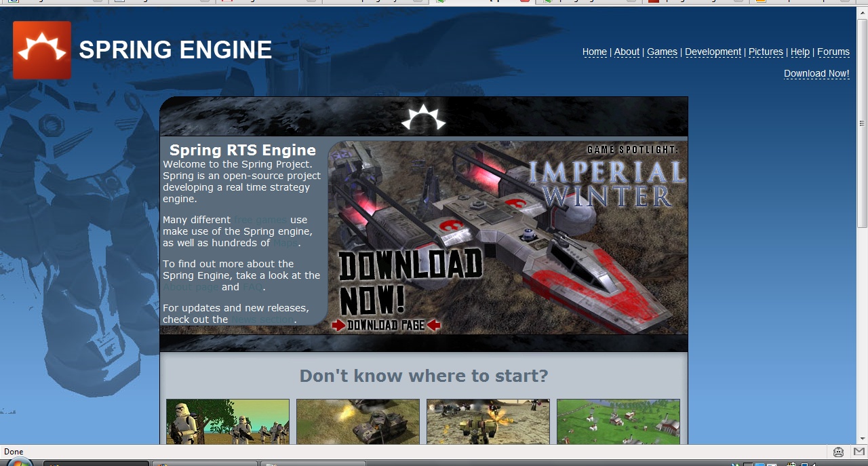Click the scrollbar down arrow
Screen dimensions: 868x466
pyautogui.click(x=863, y=439)
